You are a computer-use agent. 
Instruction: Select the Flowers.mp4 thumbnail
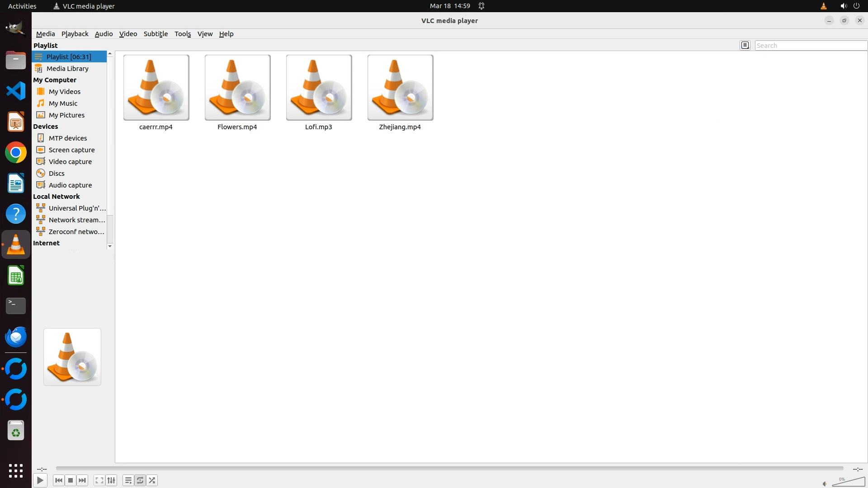tap(237, 88)
